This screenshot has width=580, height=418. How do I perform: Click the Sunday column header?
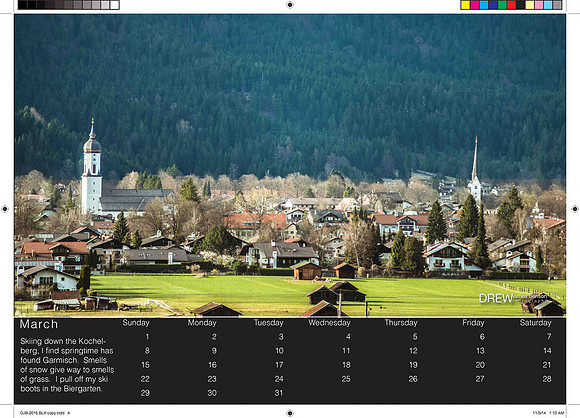point(136,323)
